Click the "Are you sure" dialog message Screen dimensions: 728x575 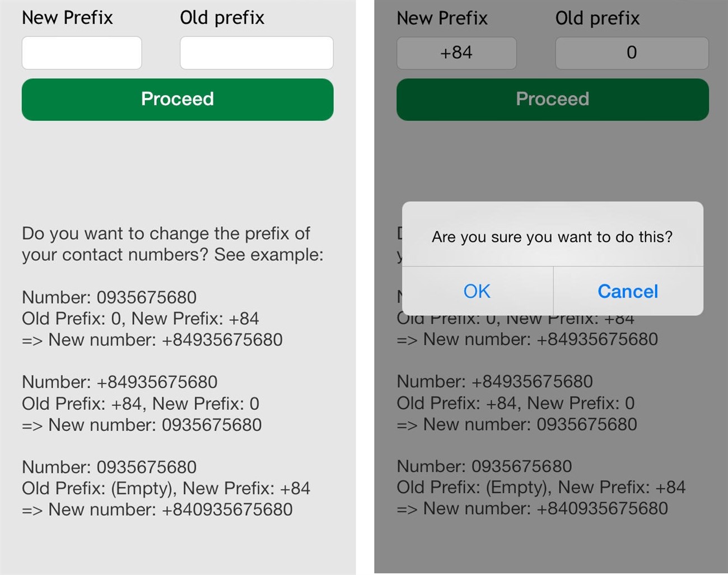(x=552, y=237)
